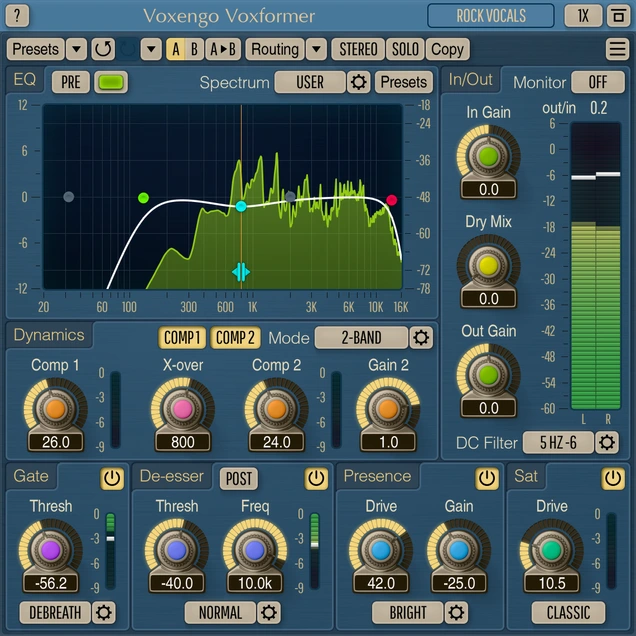636x636 pixels.
Task: Expand Presets dropdown arrow
Action: (76, 49)
